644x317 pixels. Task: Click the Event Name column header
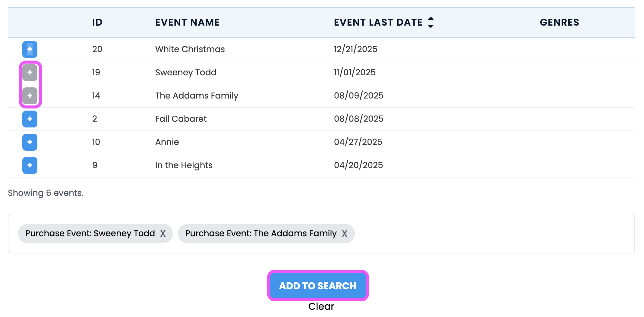187,22
